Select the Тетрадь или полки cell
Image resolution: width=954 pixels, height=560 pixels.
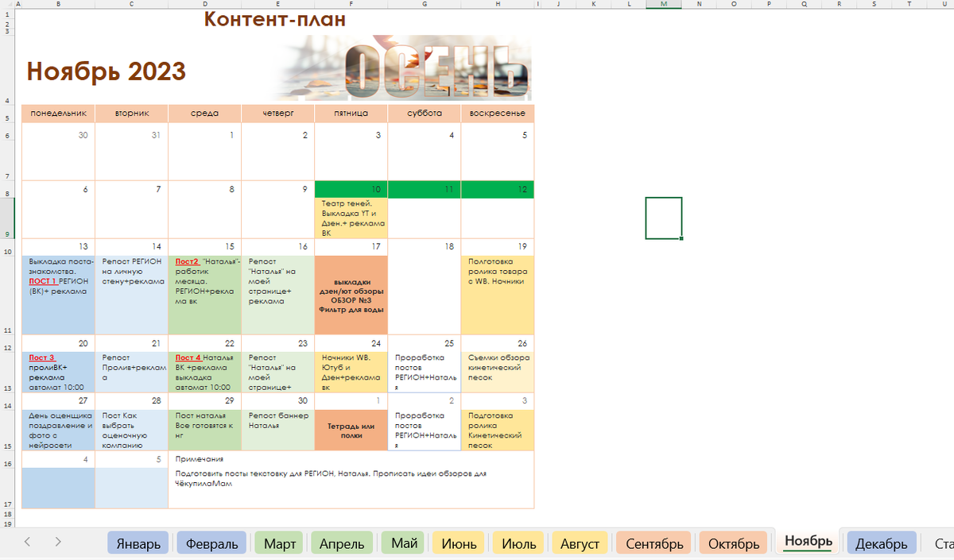point(351,430)
